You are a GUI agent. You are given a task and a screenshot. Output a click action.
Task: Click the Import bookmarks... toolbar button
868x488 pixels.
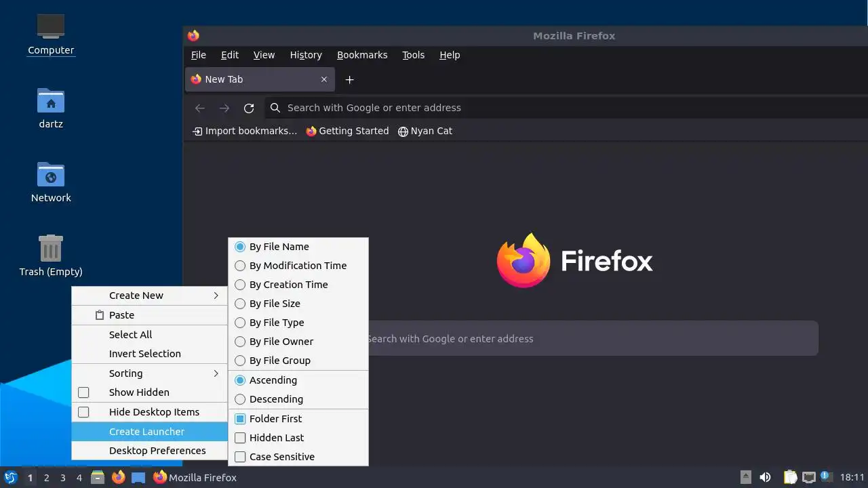[245, 131]
